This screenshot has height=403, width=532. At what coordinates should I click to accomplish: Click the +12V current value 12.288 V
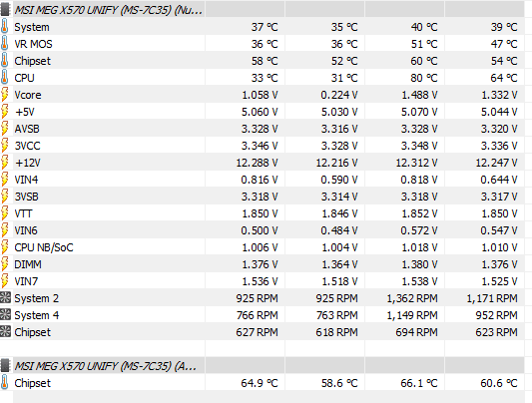click(x=257, y=163)
